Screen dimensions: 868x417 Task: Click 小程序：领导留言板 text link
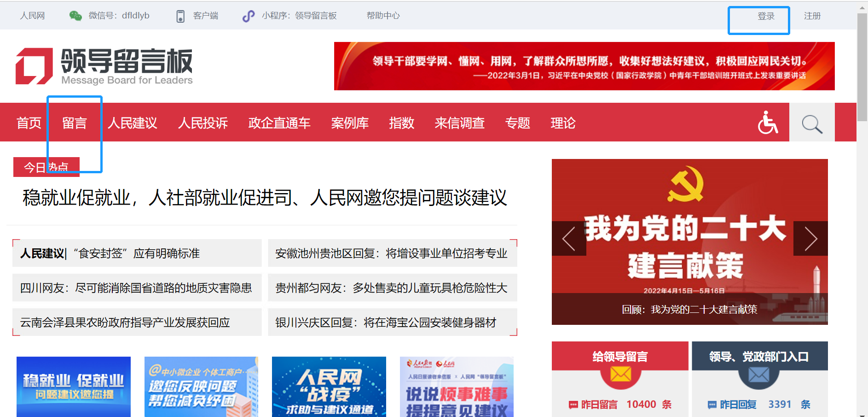coord(299,16)
